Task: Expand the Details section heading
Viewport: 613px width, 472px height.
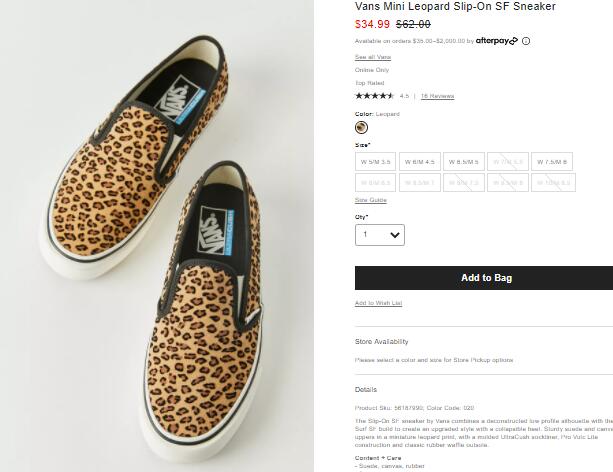Action: (366, 389)
